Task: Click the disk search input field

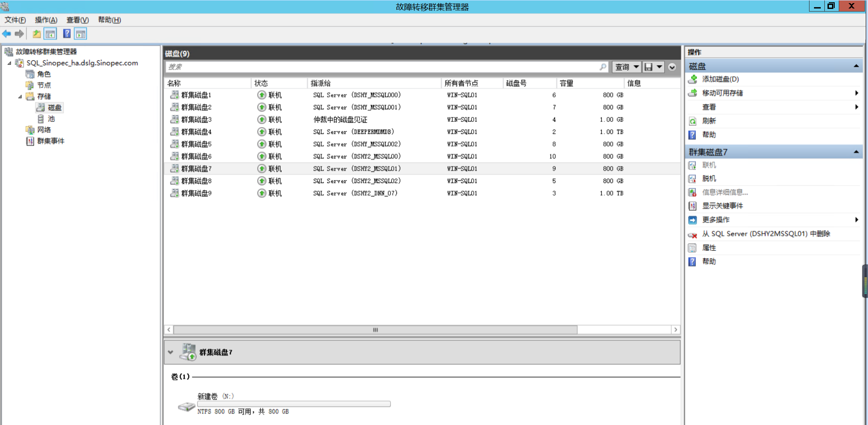Action: tap(382, 67)
